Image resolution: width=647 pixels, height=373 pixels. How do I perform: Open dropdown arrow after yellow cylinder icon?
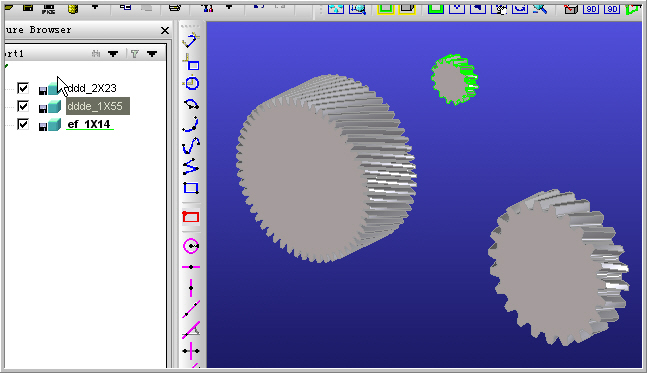tap(95, 7)
